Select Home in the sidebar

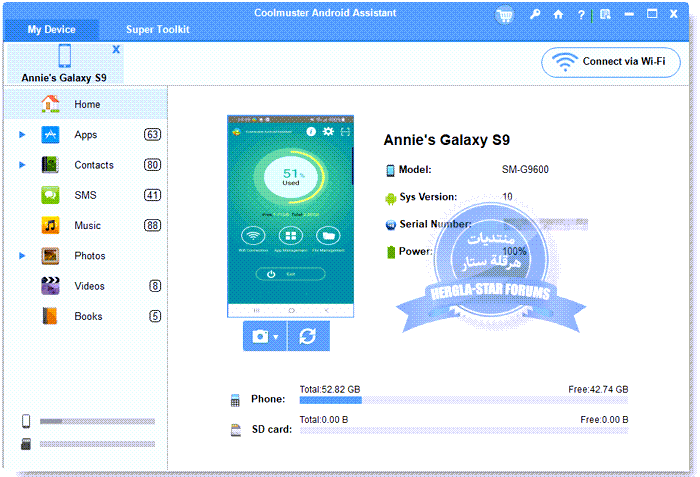[86, 104]
